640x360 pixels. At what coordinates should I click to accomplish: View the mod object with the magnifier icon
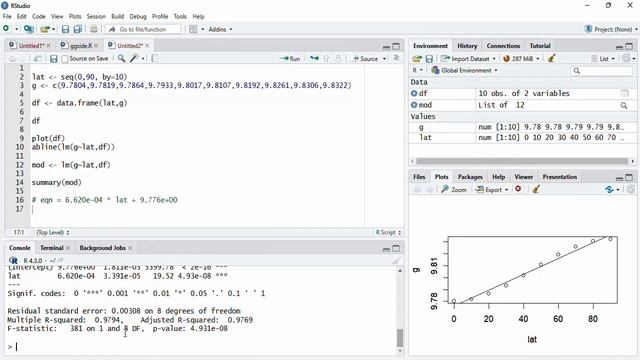624,105
